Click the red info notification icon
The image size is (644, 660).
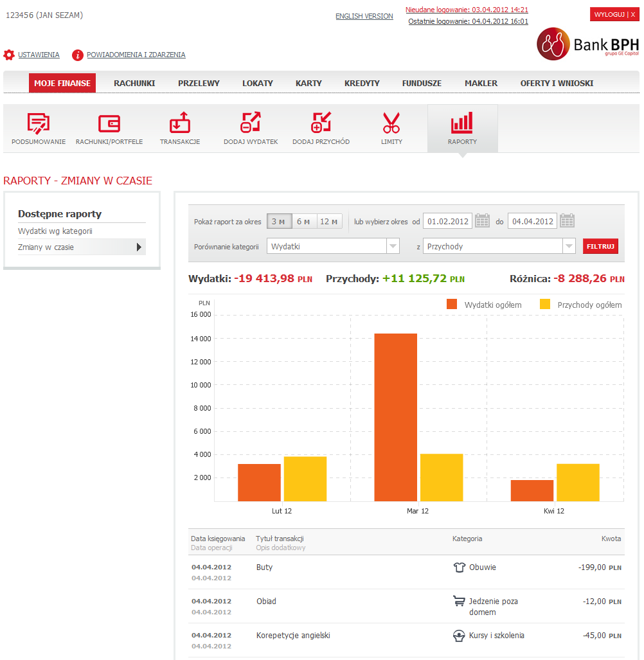click(78, 55)
